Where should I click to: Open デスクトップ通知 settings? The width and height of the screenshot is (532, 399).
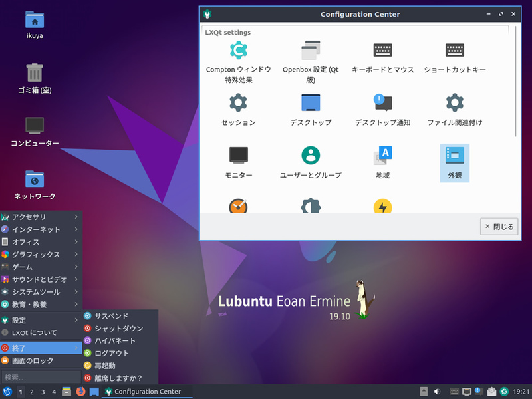pos(382,102)
